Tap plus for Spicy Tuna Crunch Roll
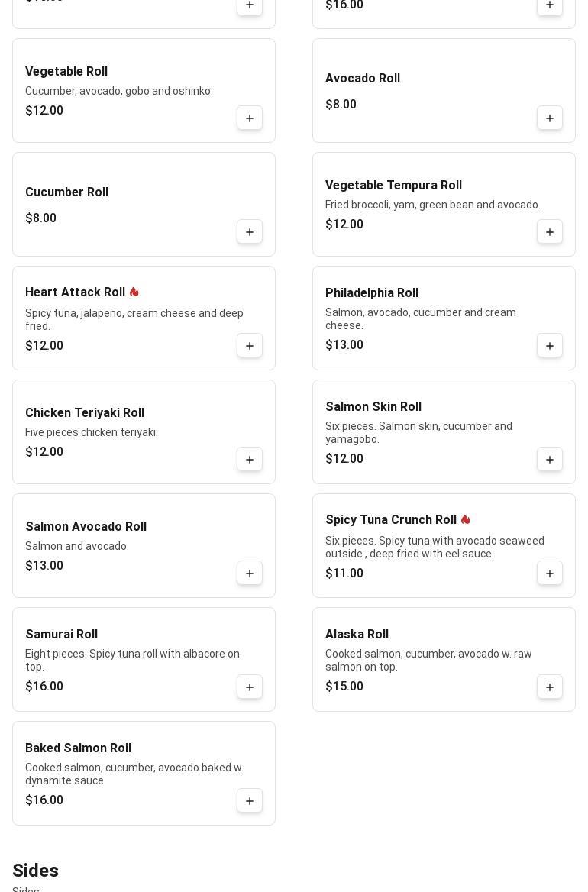Viewport: 588px width, 892px height. pos(550,574)
